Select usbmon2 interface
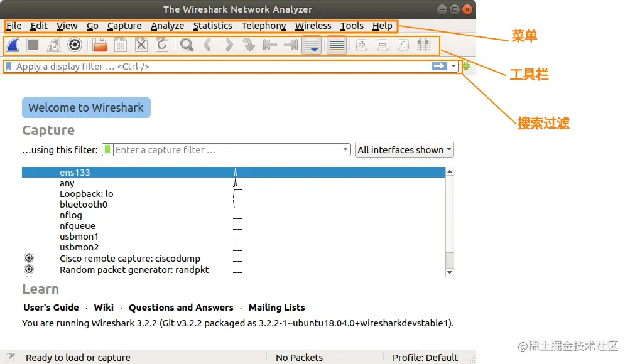Screen dimensions: 630x364 pos(234,247)
